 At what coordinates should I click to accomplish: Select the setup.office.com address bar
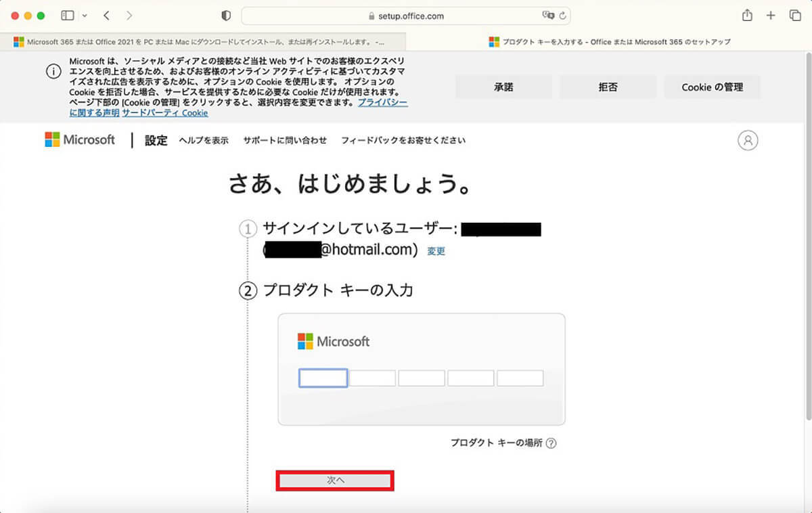(406, 16)
